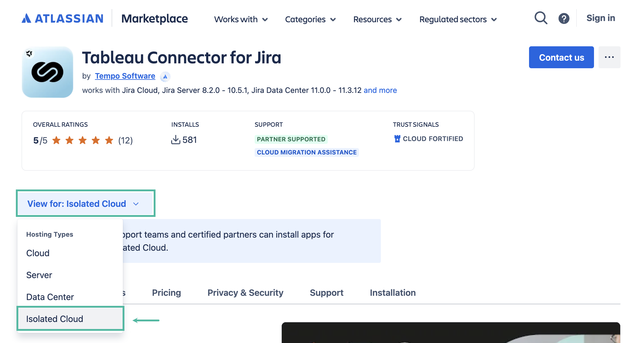644x343 pixels.
Task: Click the Partner Supported badge
Action: (291, 139)
